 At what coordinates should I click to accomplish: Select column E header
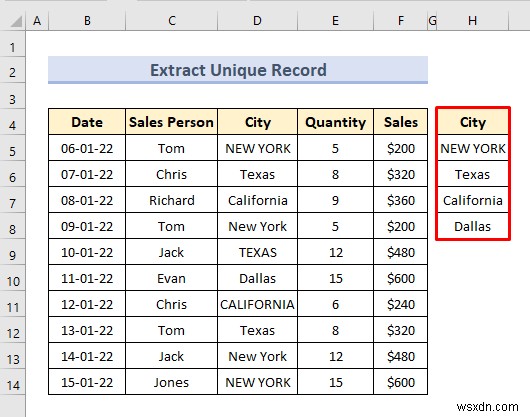pos(335,21)
